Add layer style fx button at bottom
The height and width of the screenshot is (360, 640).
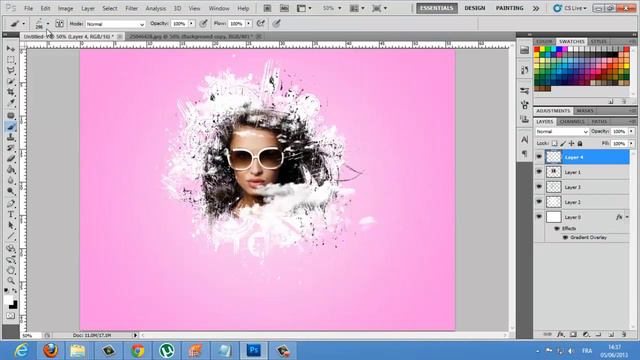[x=560, y=334]
